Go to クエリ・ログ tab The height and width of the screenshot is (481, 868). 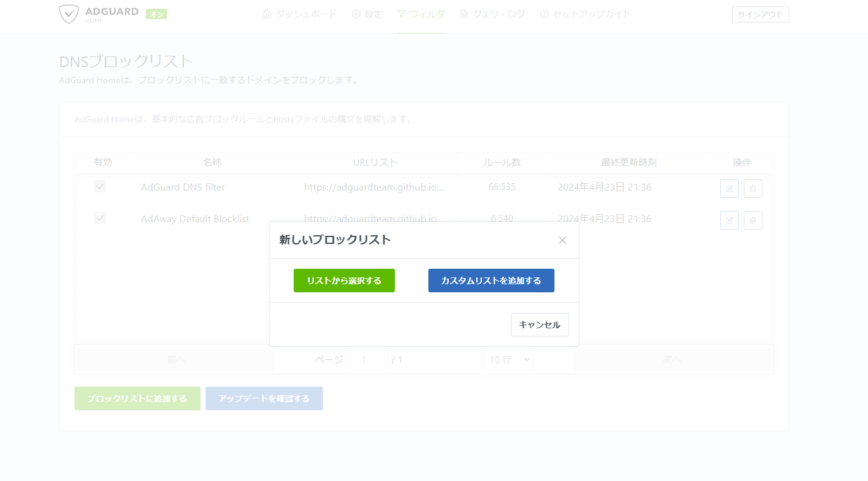492,14
